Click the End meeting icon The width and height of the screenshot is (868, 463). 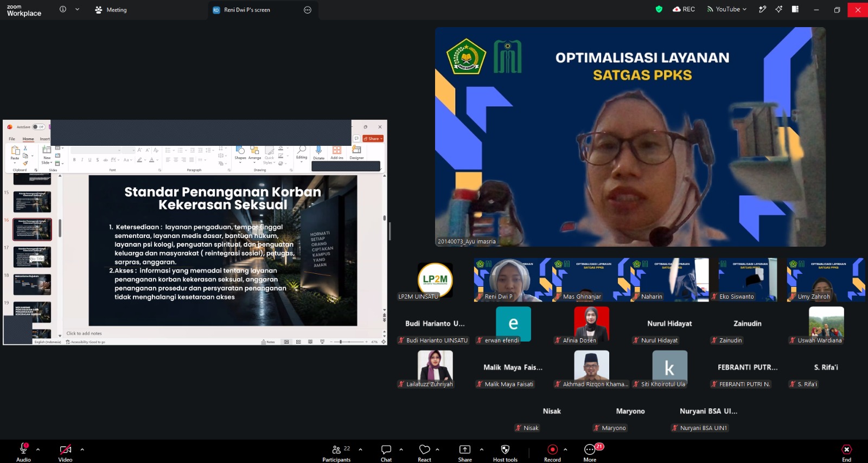[846, 449]
